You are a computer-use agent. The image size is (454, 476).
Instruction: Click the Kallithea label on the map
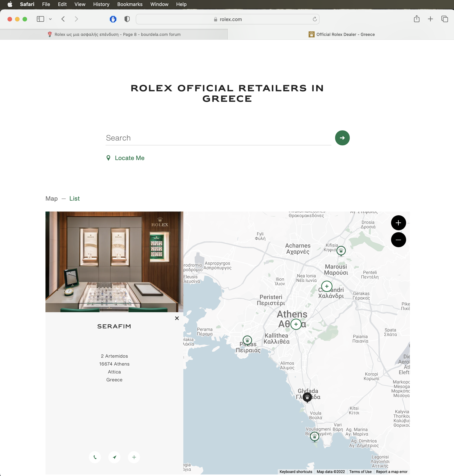(276, 338)
